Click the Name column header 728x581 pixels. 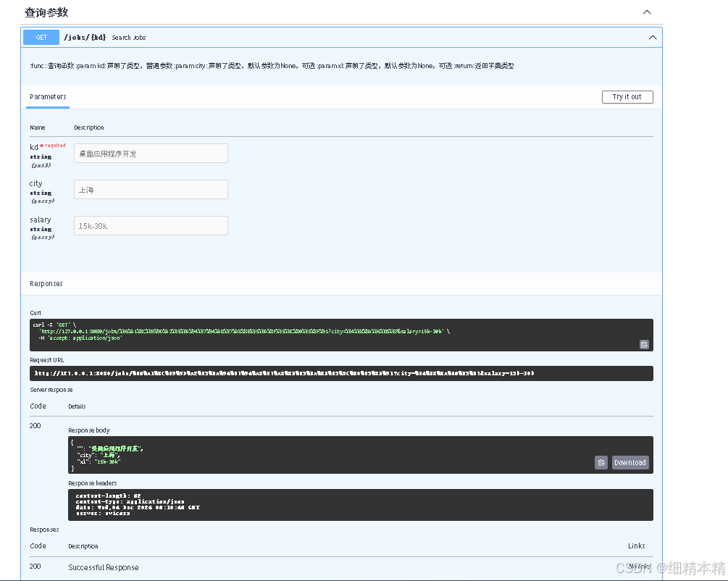(38, 128)
